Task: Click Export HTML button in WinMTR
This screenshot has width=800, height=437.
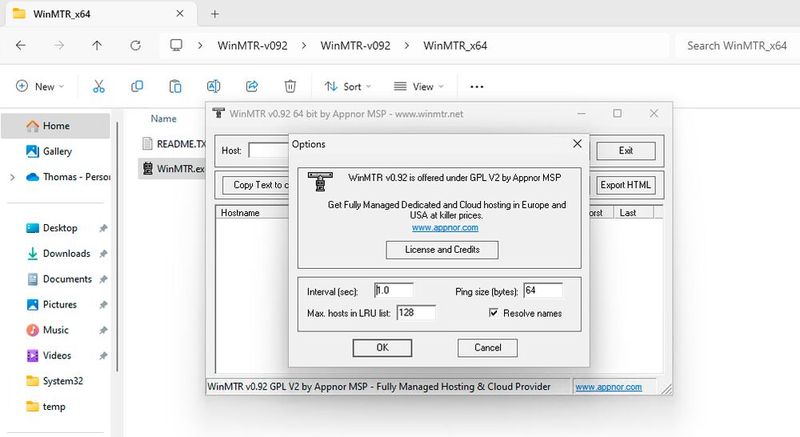Action: 626,185
